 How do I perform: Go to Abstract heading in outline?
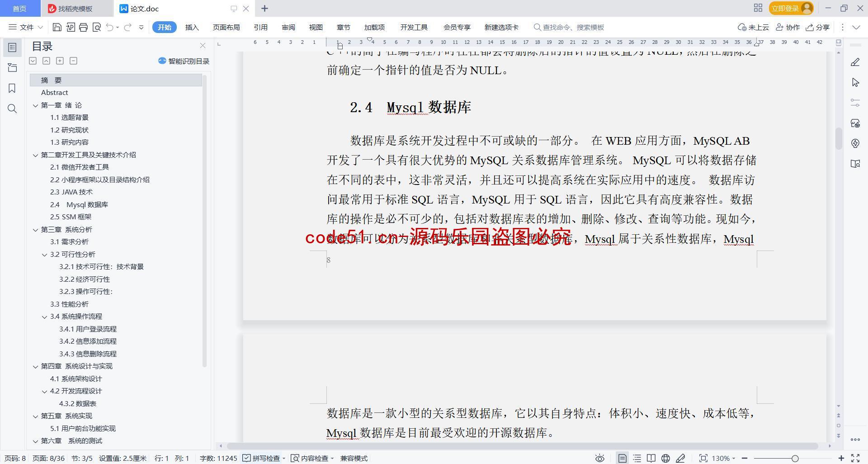point(54,92)
